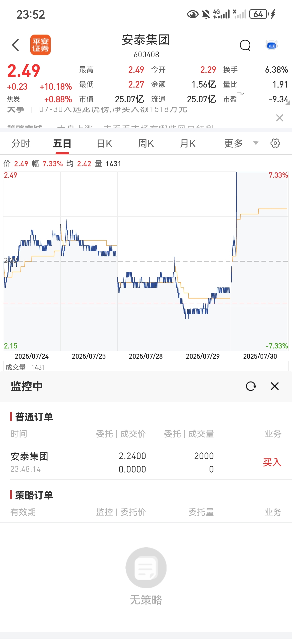Open the AI robot assistant icon
The width and height of the screenshot is (292, 644).
click(272, 45)
